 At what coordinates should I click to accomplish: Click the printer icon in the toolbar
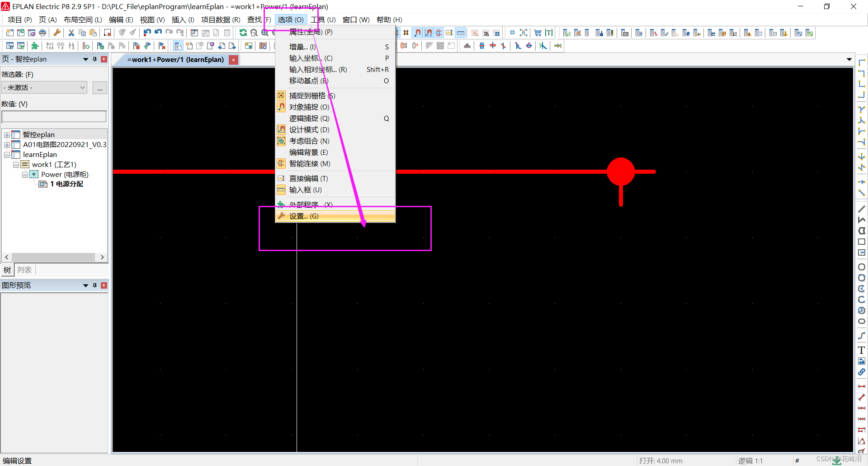[x=42, y=33]
